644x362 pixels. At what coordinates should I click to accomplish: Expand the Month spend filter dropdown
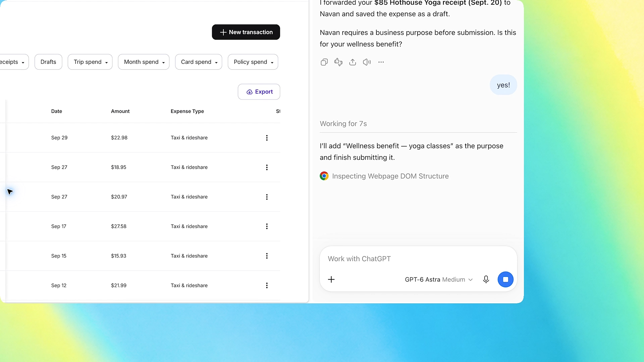point(144,62)
